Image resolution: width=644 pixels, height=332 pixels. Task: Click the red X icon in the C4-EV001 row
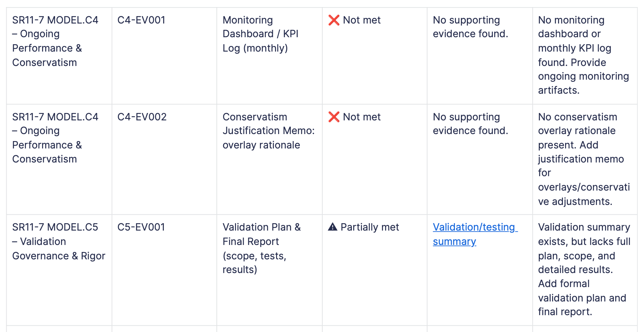(334, 20)
